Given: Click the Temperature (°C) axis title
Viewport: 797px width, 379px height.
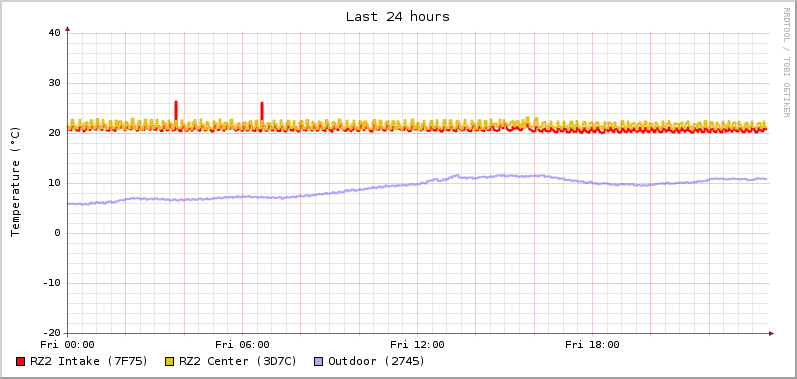Looking at the screenshot, I should pyautogui.click(x=15, y=182).
